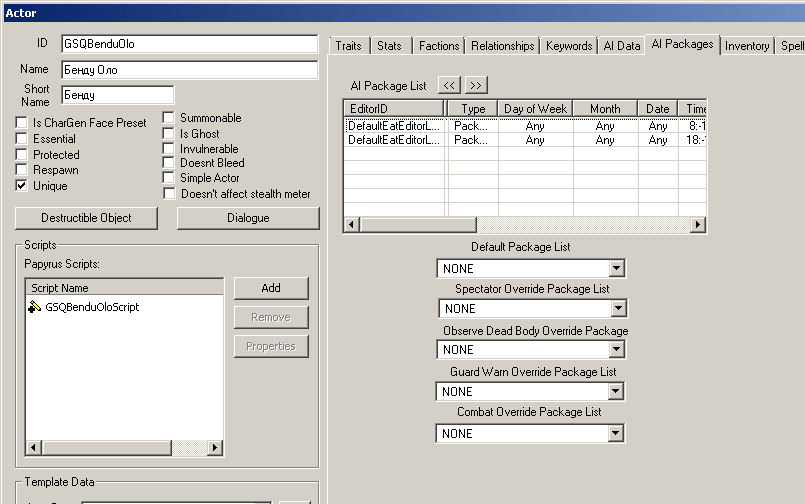Switch to the Traits tab
This screenshot has width=805, height=504.
[349, 46]
